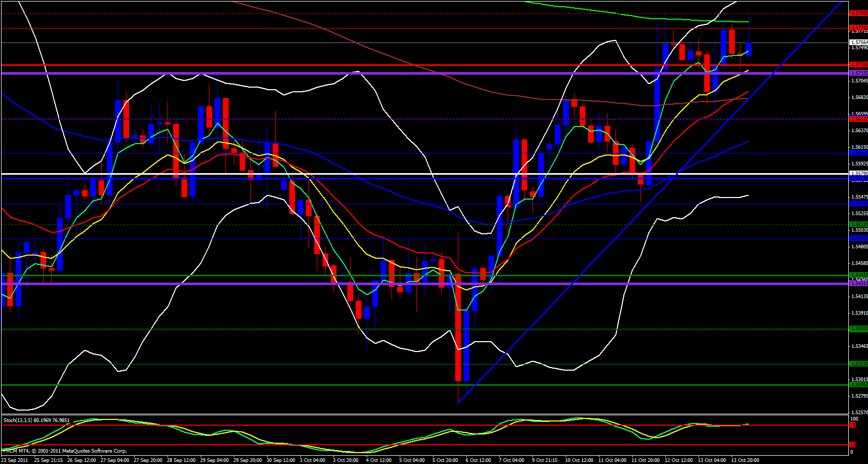868x464 pixels.
Task: Click the FXCM MT4 MetaQuotes copyright text
Action: pos(65,451)
